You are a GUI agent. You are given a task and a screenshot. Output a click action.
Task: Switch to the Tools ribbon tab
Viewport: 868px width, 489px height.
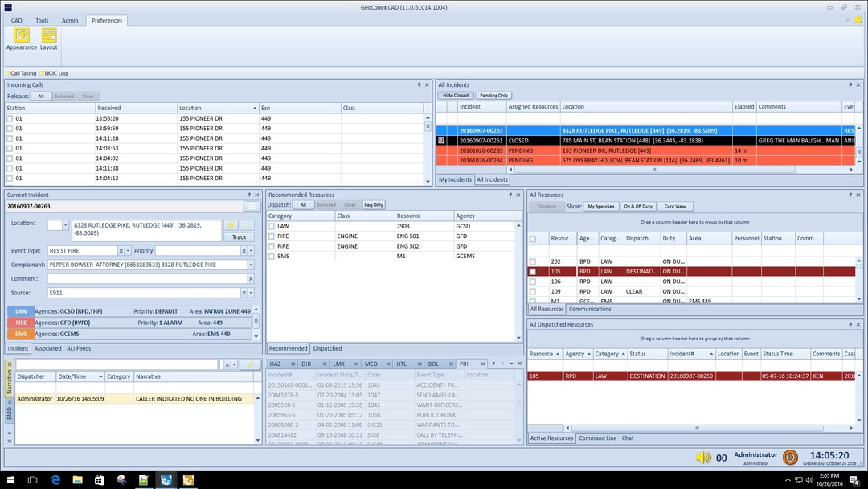pyautogui.click(x=42, y=20)
